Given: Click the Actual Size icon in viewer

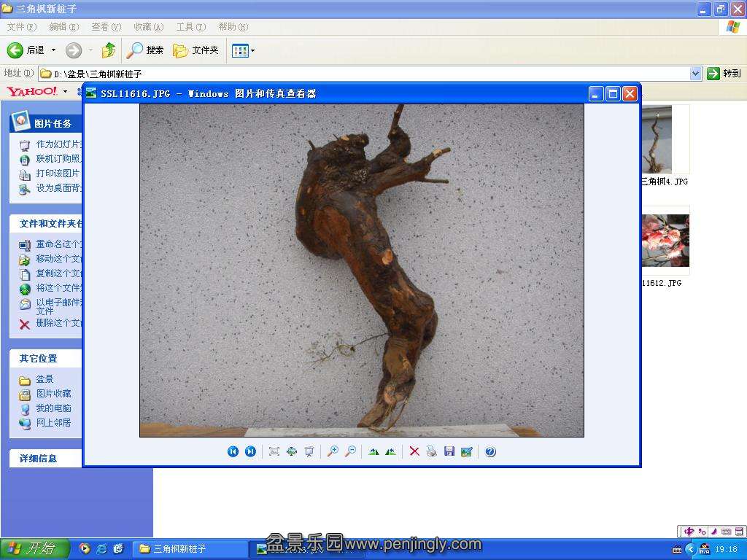Looking at the screenshot, I should tap(292, 451).
